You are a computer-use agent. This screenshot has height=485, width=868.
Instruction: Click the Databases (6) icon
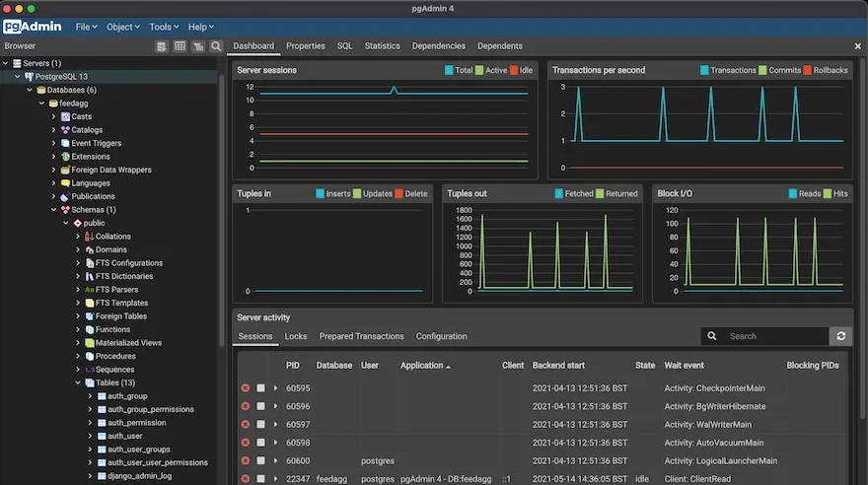[41, 90]
